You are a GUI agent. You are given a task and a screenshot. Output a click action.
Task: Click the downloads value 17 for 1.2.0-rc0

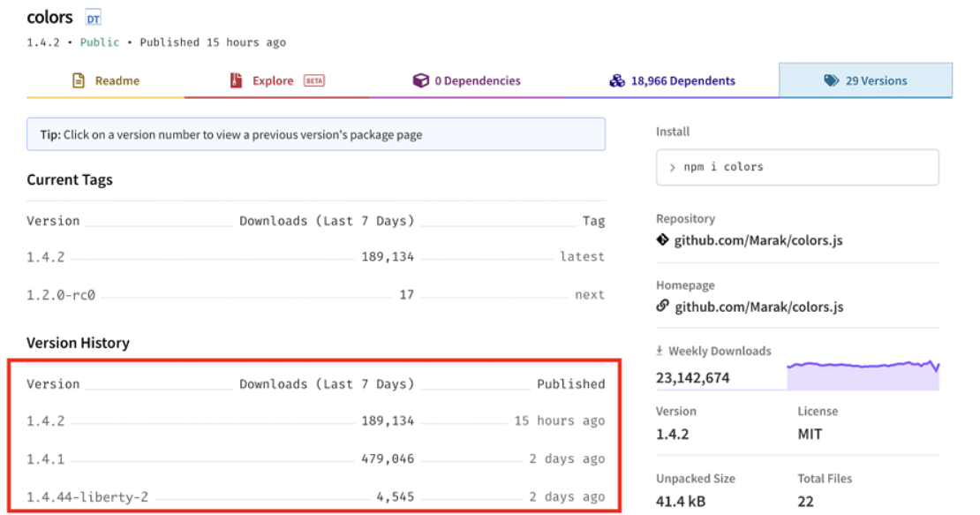407,295
